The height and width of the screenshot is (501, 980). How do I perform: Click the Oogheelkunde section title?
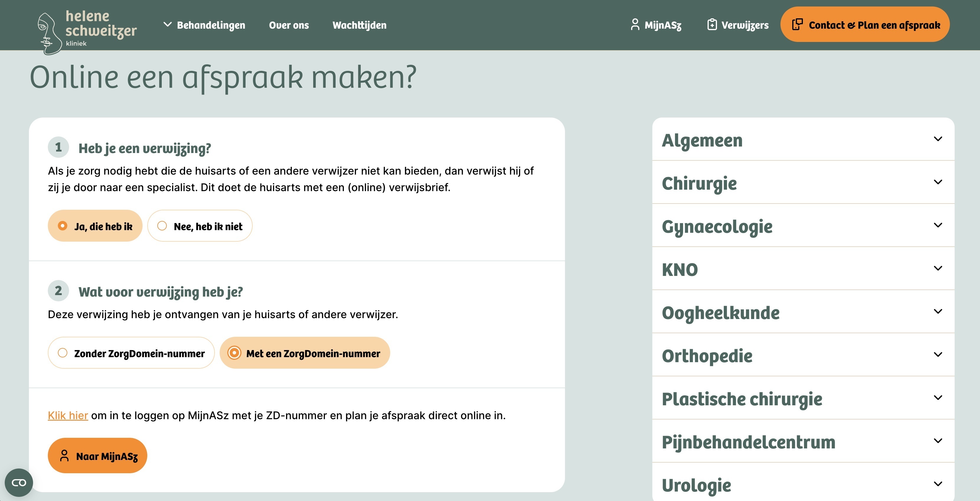click(721, 313)
